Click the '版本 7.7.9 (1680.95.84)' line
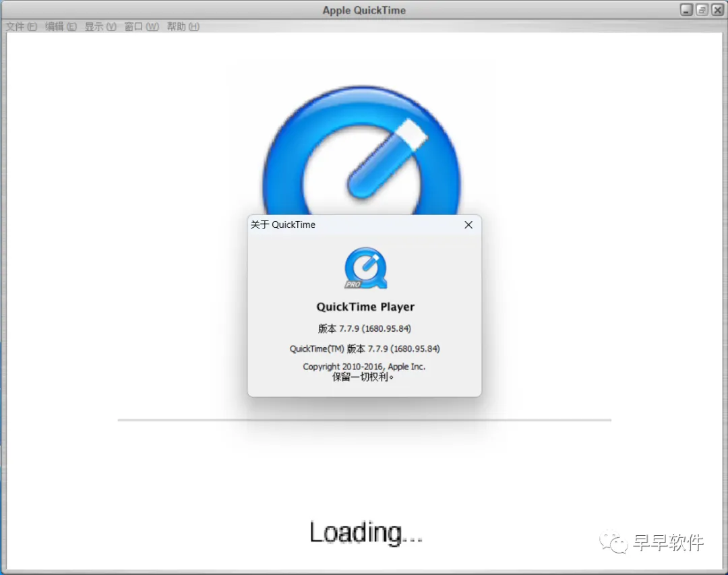 365,328
